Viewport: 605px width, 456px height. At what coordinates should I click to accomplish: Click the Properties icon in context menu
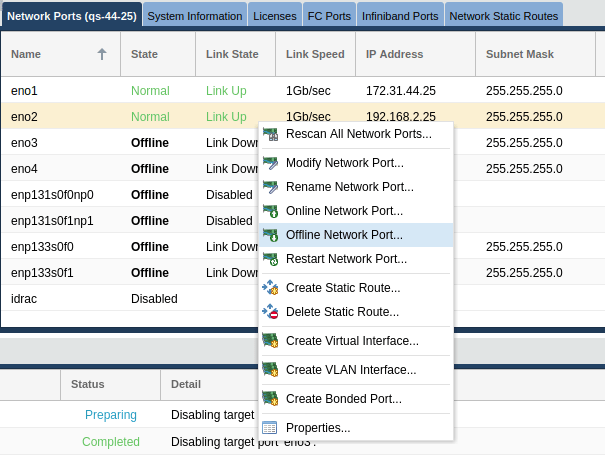pyautogui.click(x=270, y=428)
